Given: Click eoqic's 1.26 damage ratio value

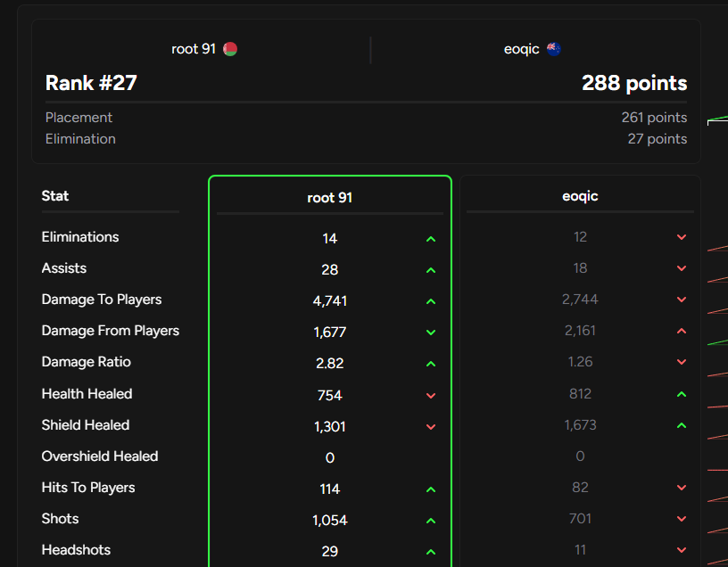Looking at the screenshot, I should [x=580, y=362].
